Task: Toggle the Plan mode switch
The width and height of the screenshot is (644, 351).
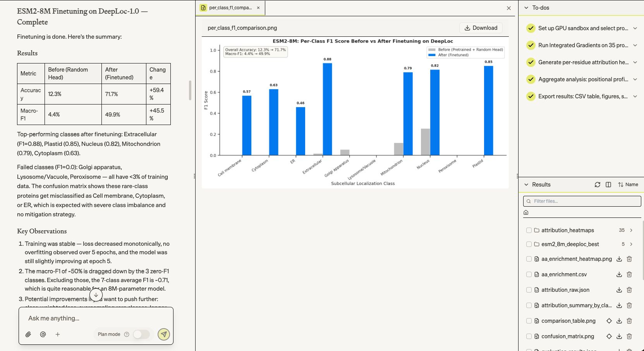Action: [141, 334]
